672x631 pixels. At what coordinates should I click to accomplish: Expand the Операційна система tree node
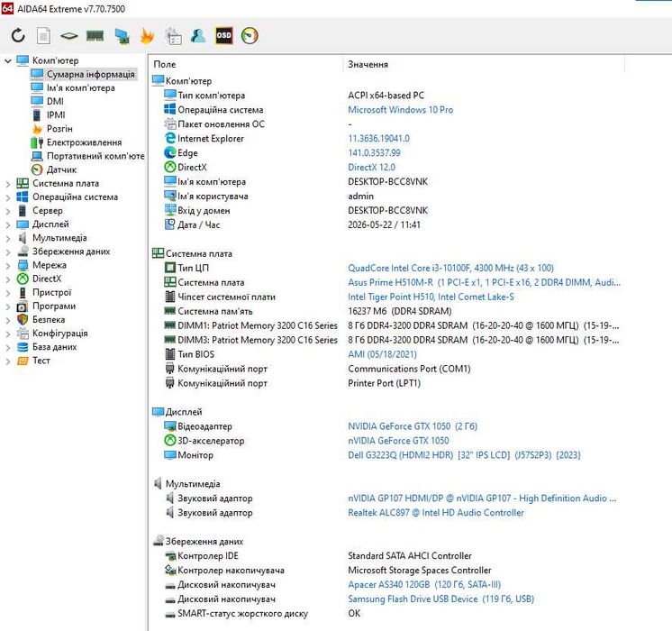pyautogui.click(x=8, y=197)
